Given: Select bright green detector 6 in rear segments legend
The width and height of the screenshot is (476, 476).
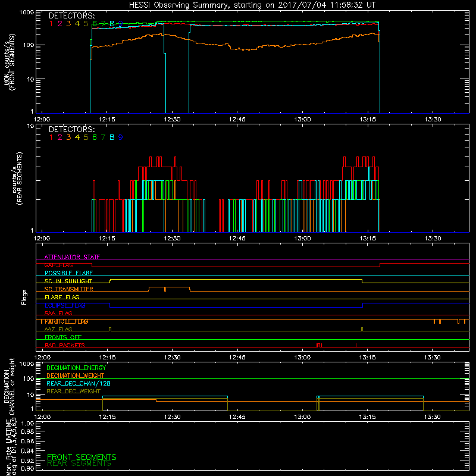Looking at the screenshot, I should point(95,137).
